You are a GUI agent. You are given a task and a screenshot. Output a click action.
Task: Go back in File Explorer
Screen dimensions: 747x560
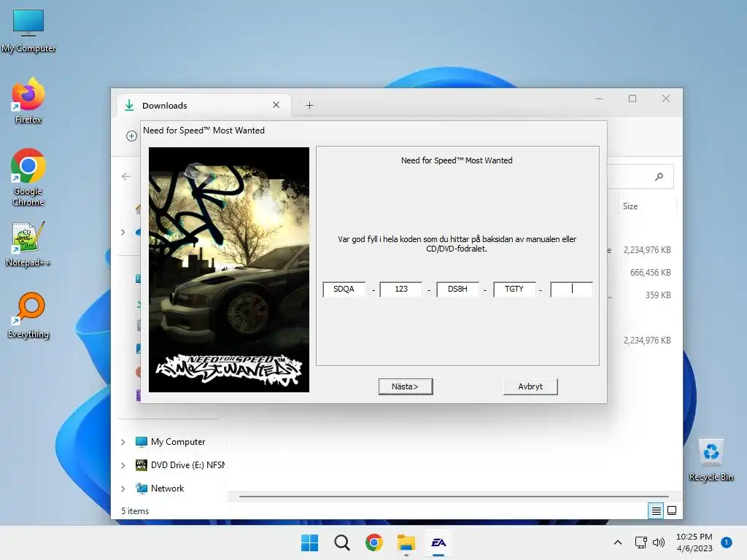(126, 176)
